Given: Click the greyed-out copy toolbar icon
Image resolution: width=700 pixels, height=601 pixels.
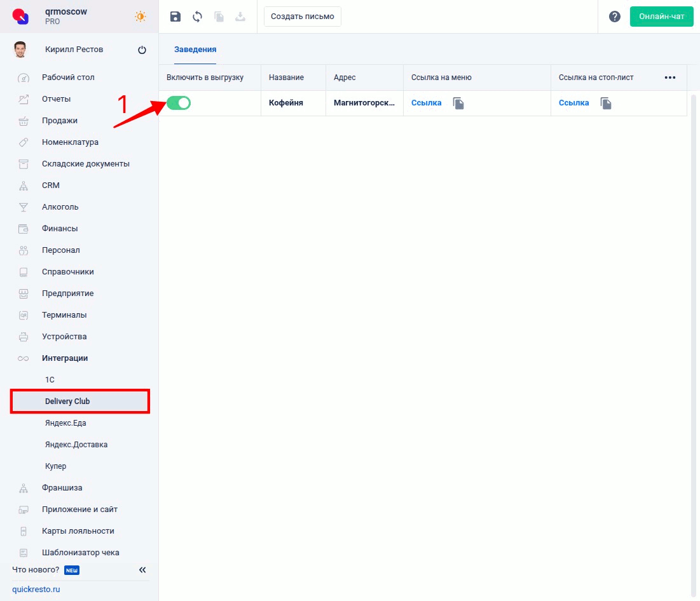Looking at the screenshot, I should coord(219,17).
